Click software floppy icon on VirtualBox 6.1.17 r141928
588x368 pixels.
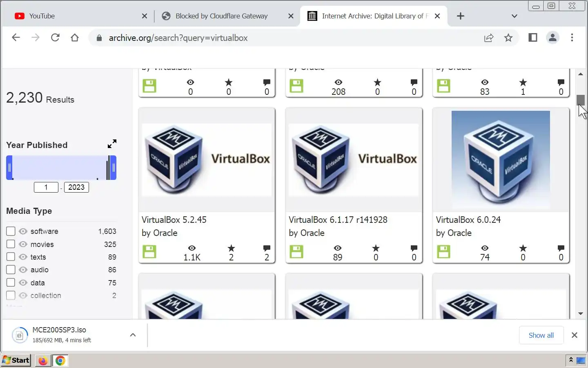click(296, 251)
